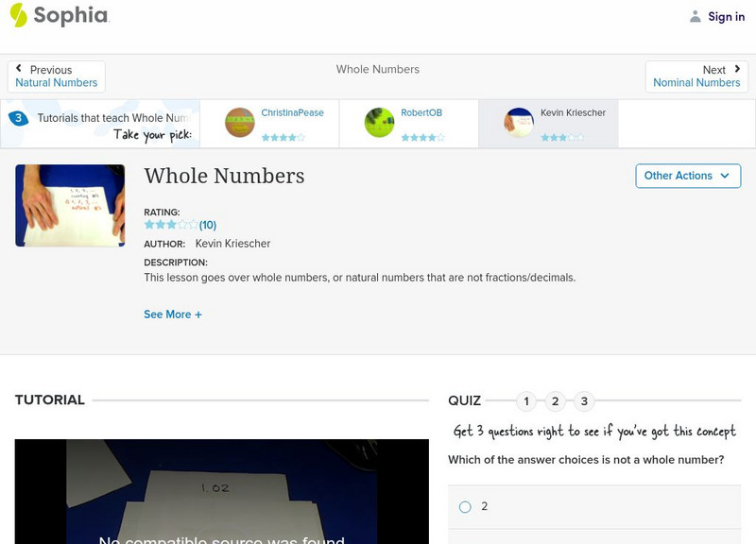Open the Other Actions dropdown
The image size is (756, 544).
687,176
